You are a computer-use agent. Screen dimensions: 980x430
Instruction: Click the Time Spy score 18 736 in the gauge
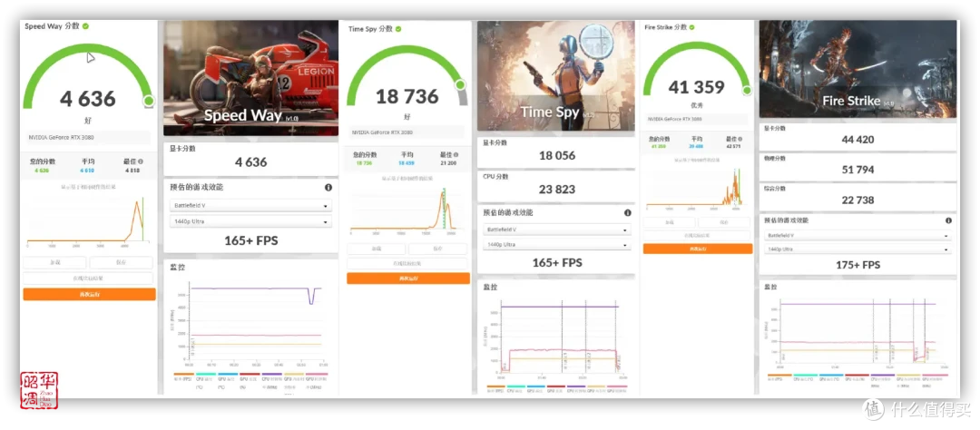coord(407,96)
